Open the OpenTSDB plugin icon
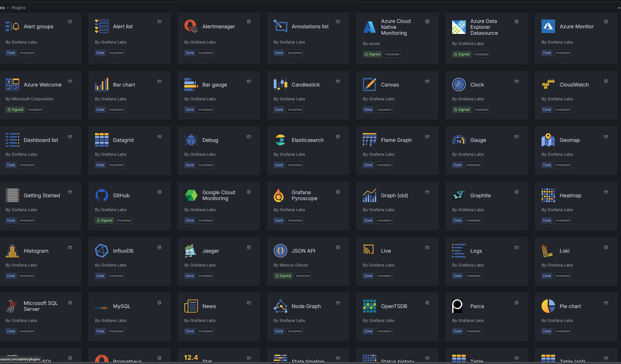The height and width of the screenshot is (364, 621). [x=370, y=306]
